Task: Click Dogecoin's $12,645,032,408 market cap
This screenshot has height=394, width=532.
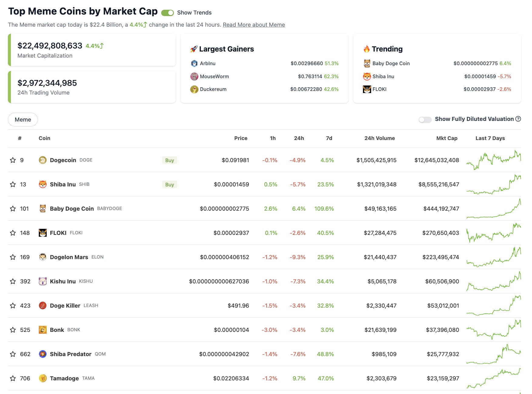Action: click(x=437, y=160)
